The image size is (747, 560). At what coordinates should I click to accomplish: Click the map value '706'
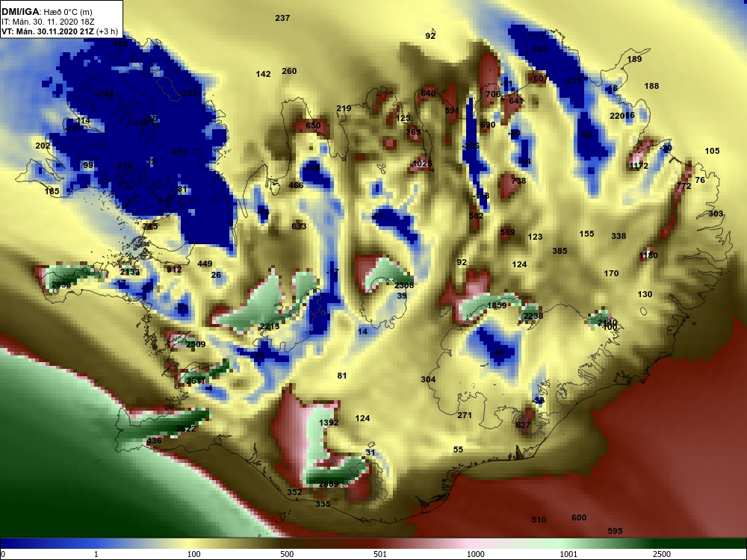[x=493, y=94]
